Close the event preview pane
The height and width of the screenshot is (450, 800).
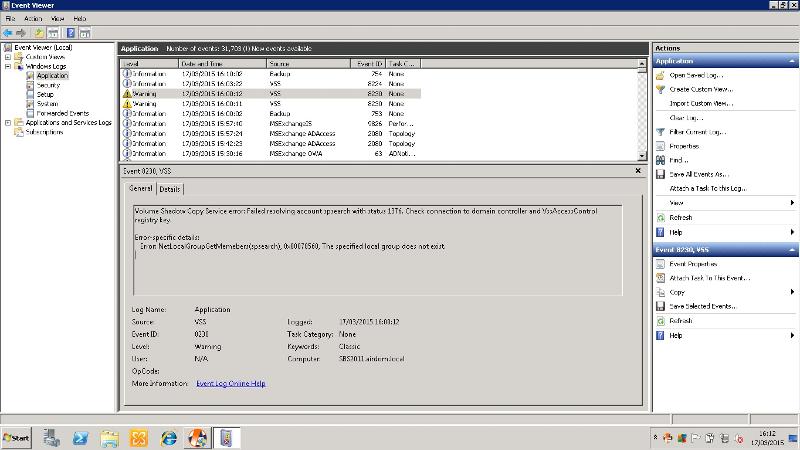point(638,171)
